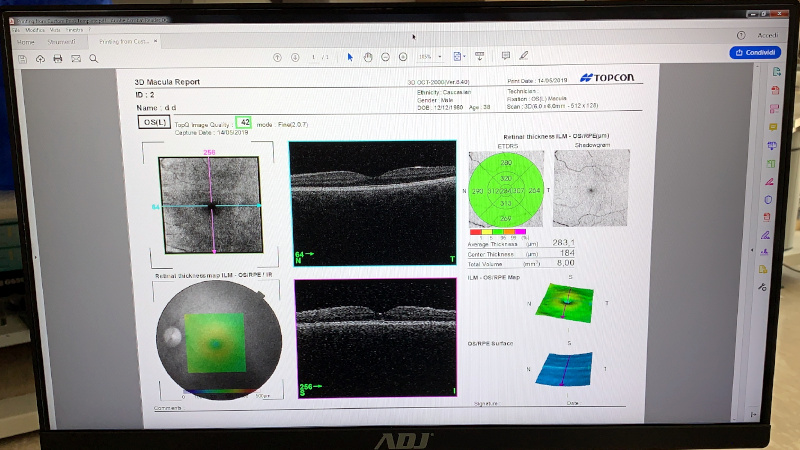Print the document using printer icon
The height and width of the screenshot is (450, 800).
58,59
